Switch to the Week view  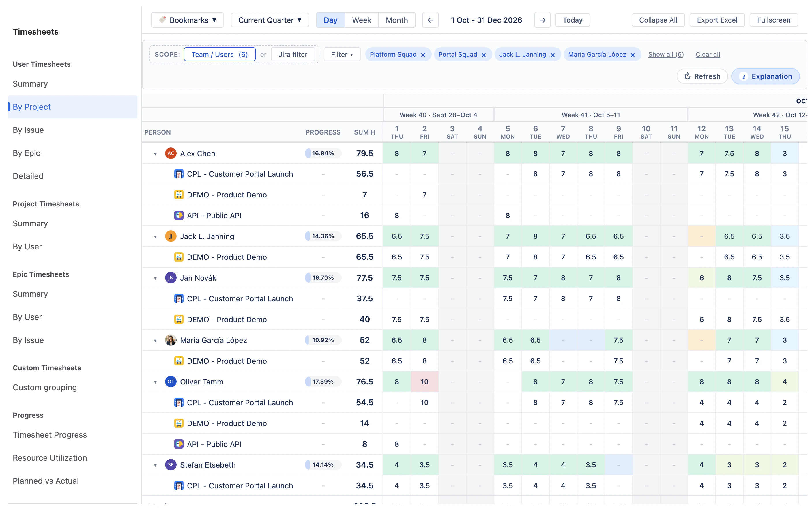point(361,20)
